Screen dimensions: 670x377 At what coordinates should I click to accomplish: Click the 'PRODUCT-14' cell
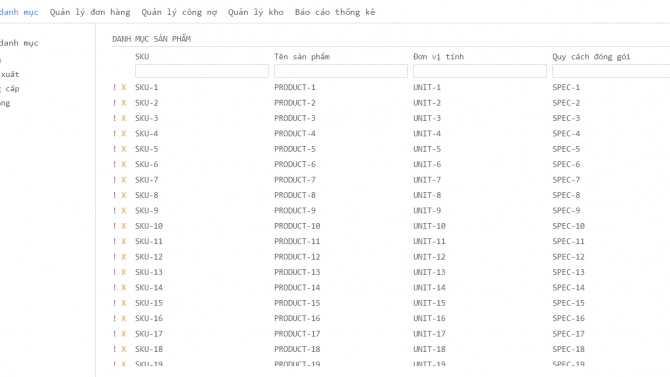coord(297,287)
